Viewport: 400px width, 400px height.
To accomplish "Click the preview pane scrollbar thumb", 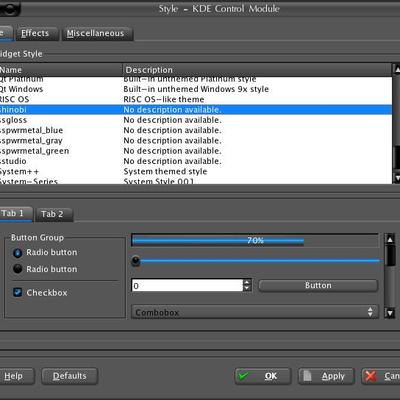I will (390, 255).
